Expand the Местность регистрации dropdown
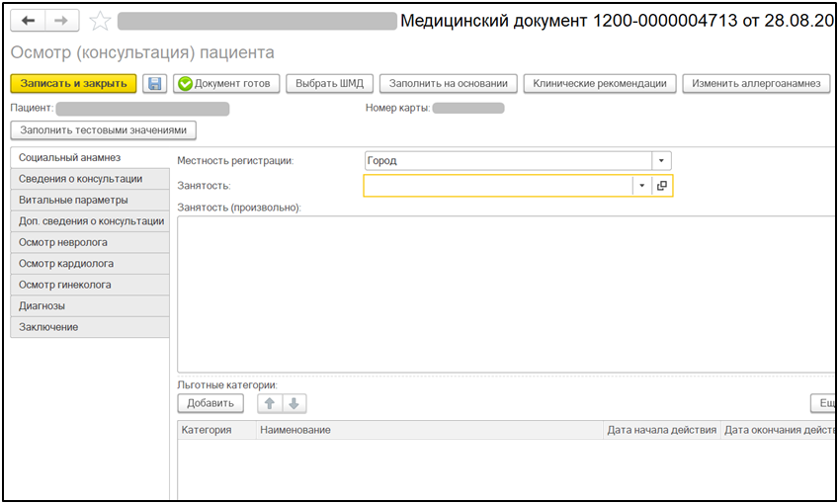 click(661, 161)
